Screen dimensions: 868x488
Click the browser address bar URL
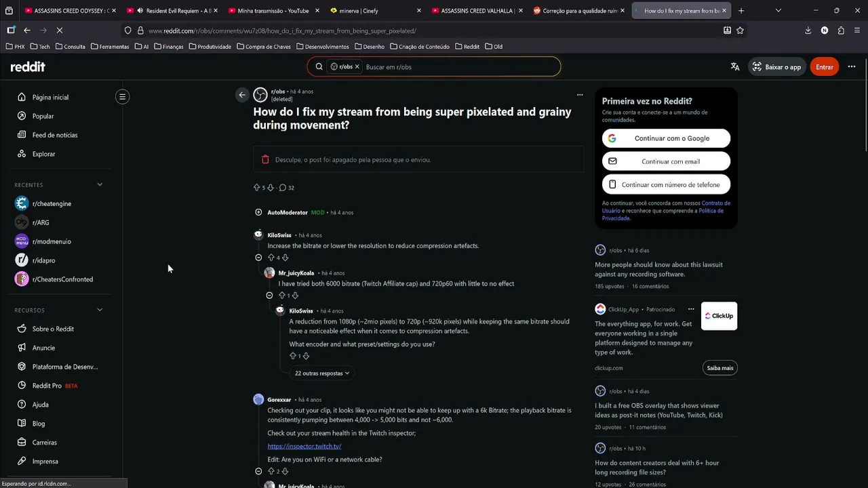point(282,30)
